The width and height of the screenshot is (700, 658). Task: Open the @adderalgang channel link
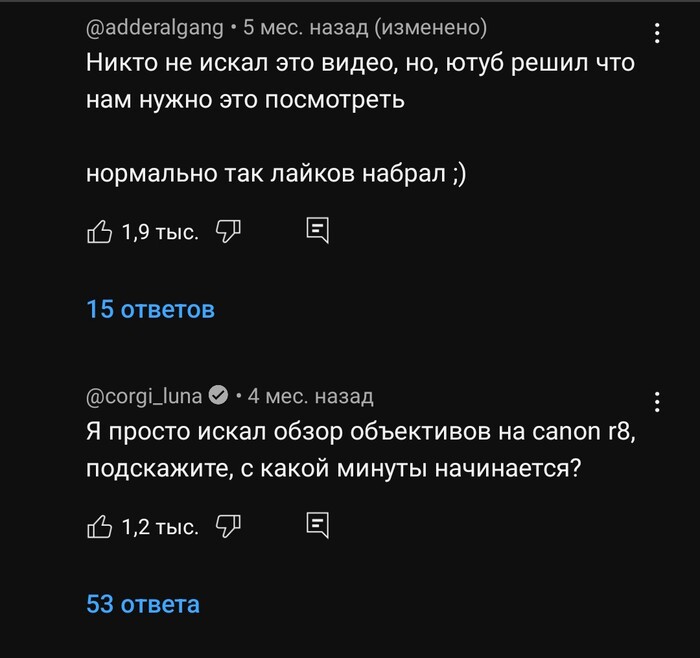point(150,27)
